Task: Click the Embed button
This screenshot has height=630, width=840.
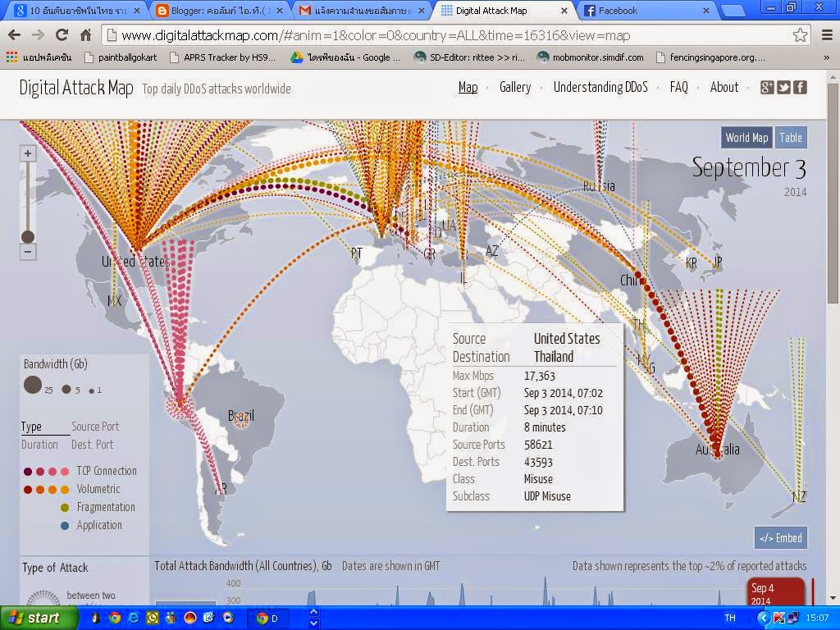Action: (781, 538)
